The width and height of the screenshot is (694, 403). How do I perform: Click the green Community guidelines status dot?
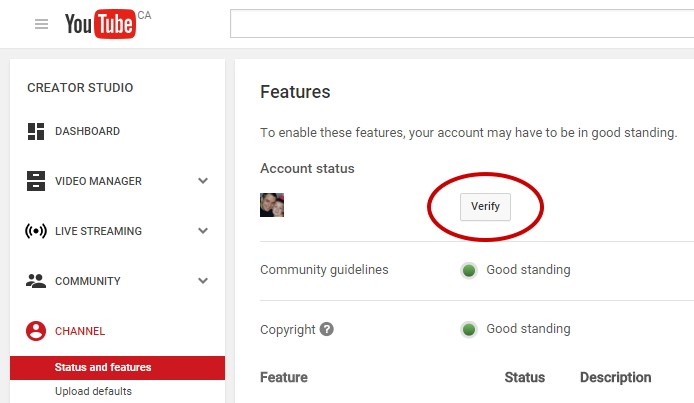coord(469,270)
